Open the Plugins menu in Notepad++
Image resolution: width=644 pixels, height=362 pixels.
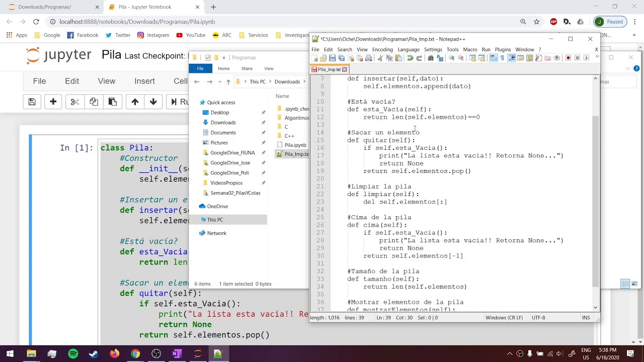[x=503, y=49]
